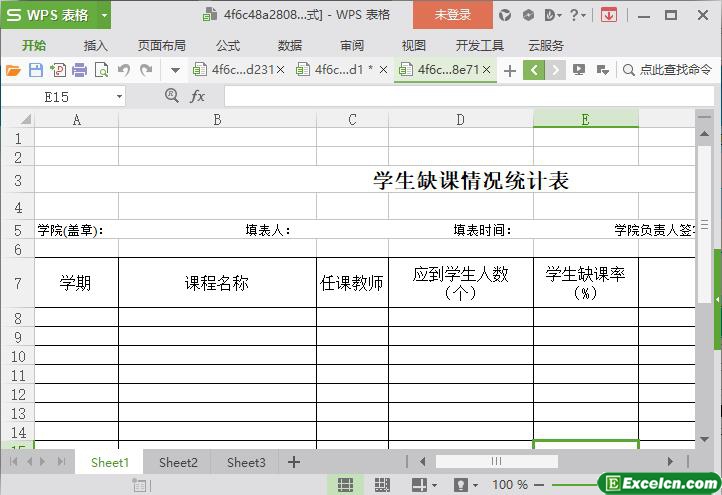Open the help question mark menu
The height and width of the screenshot is (495, 722).
pyautogui.click(x=577, y=16)
